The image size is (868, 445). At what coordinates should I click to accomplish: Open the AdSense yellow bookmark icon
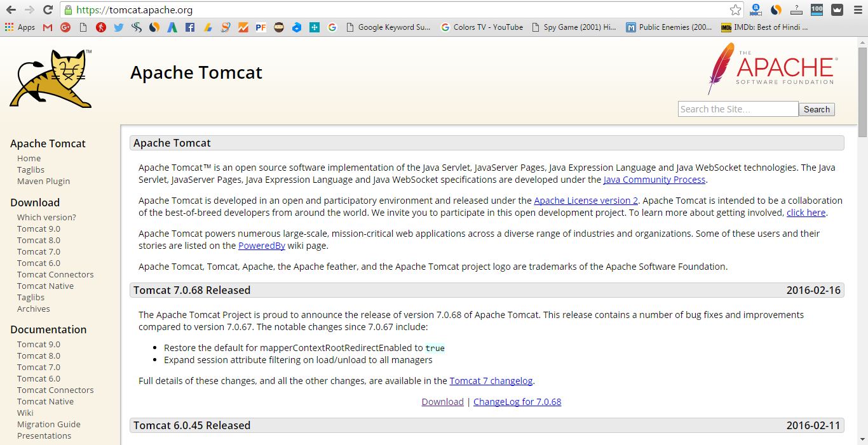point(208,27)
